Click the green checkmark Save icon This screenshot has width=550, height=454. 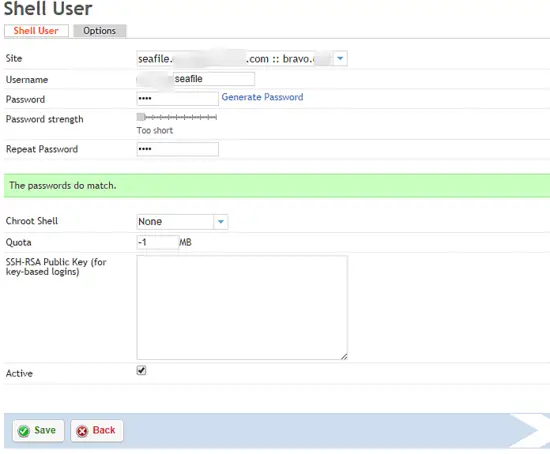pos(24,431)
